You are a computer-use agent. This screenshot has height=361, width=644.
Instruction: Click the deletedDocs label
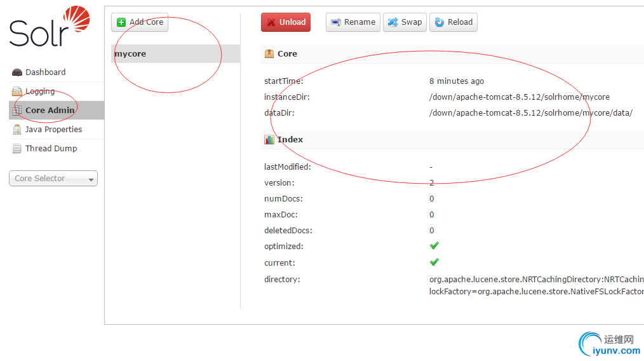pyautogui.click(x=288, y=231)
